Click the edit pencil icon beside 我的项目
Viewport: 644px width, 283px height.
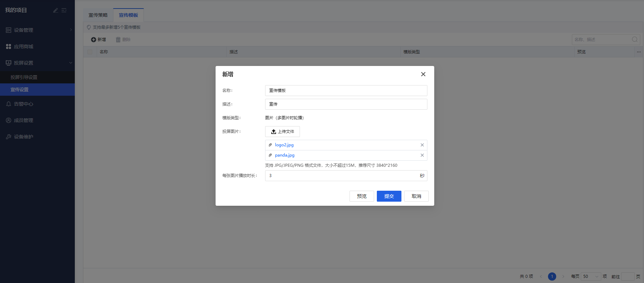coord(56,10)
